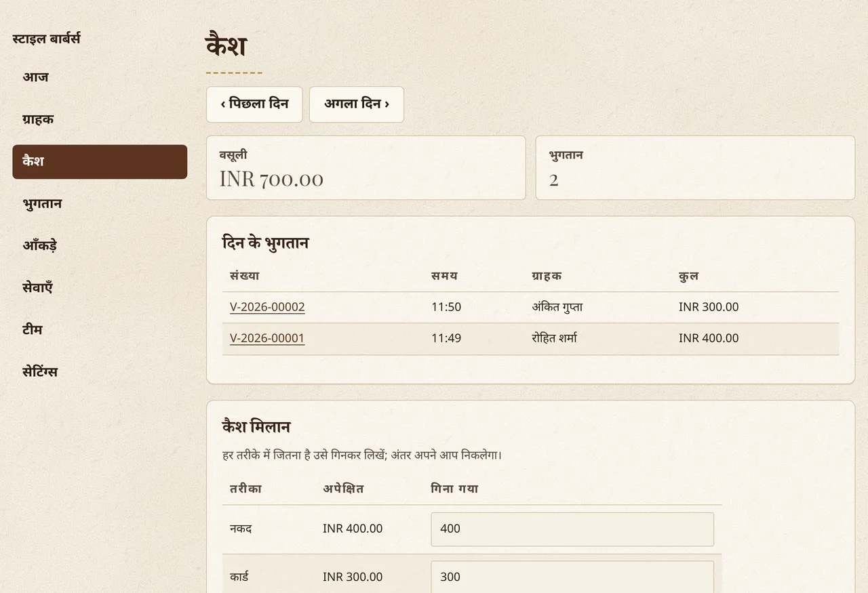Click total INR 300.00 for अंकित गुप्ता
Viewport: 868px width, 593px height.
[x=709, y=307]
